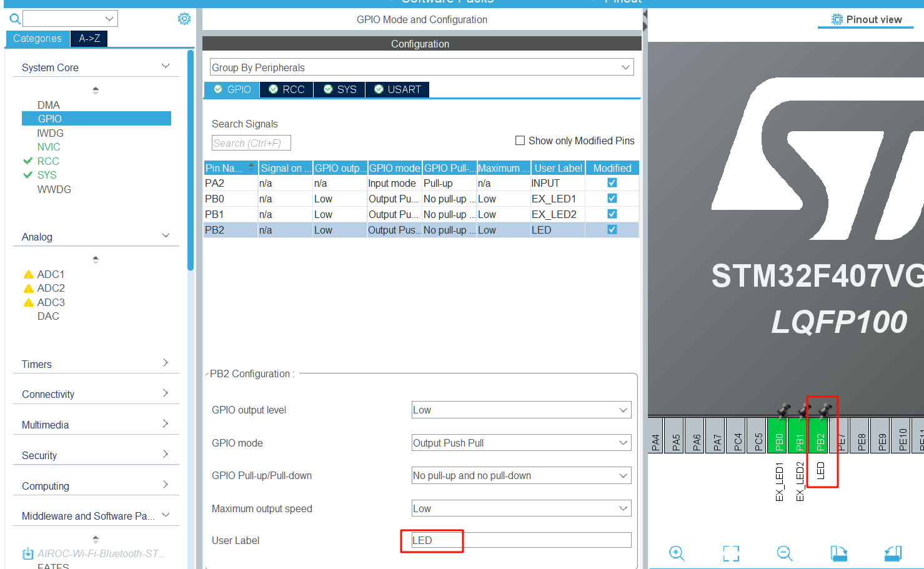Sort table by Pin Name column header

[x=231, y=168]
